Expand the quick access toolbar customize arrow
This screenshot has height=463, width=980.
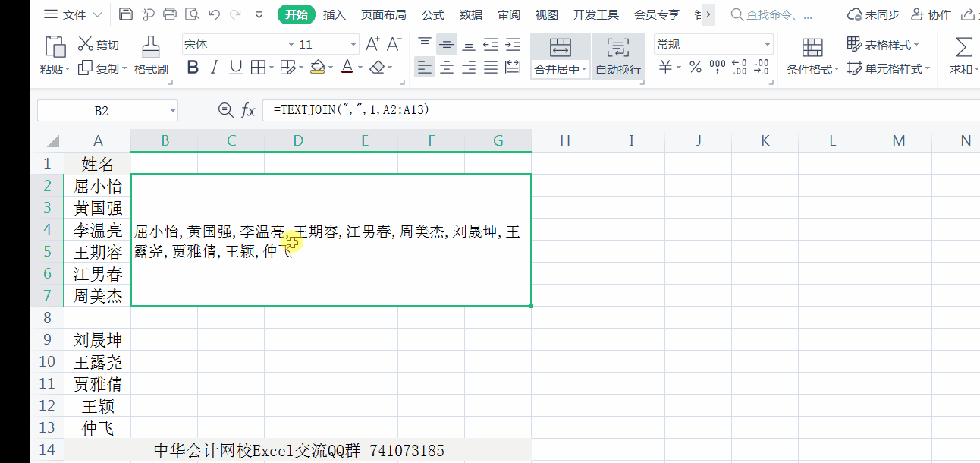[259, 14]
